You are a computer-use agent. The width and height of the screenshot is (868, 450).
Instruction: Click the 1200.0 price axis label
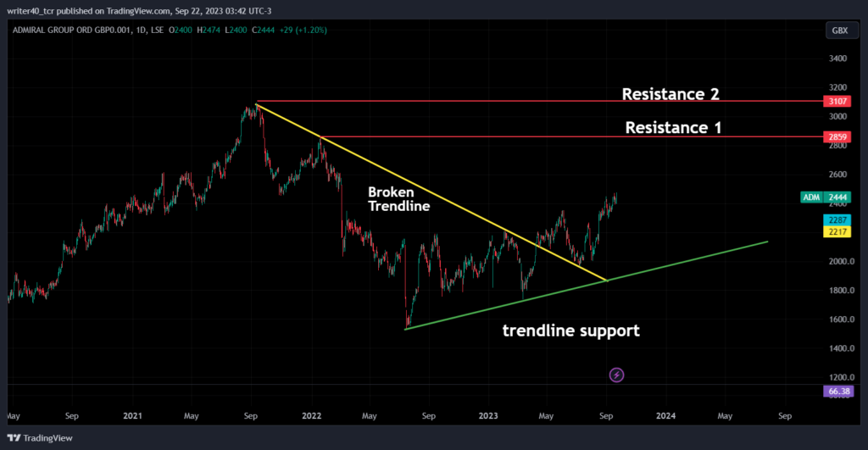coord(841,377)
